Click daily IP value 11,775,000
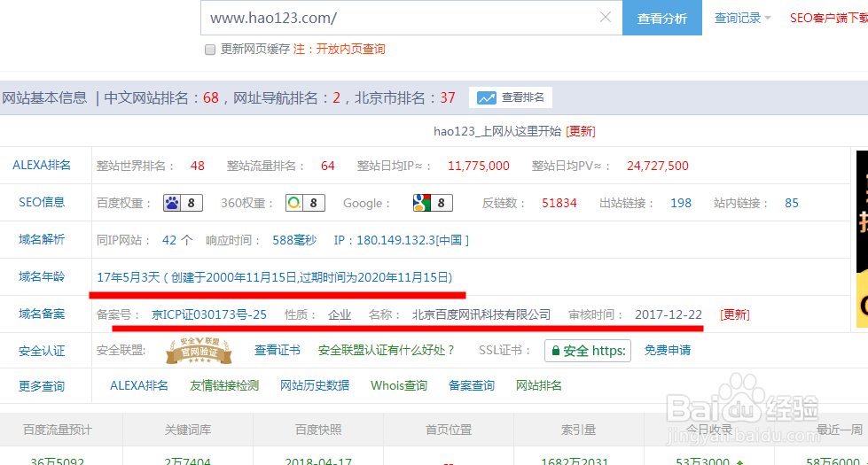The height and width of the screenshot is (465, 868). click(x=478, y=166)
